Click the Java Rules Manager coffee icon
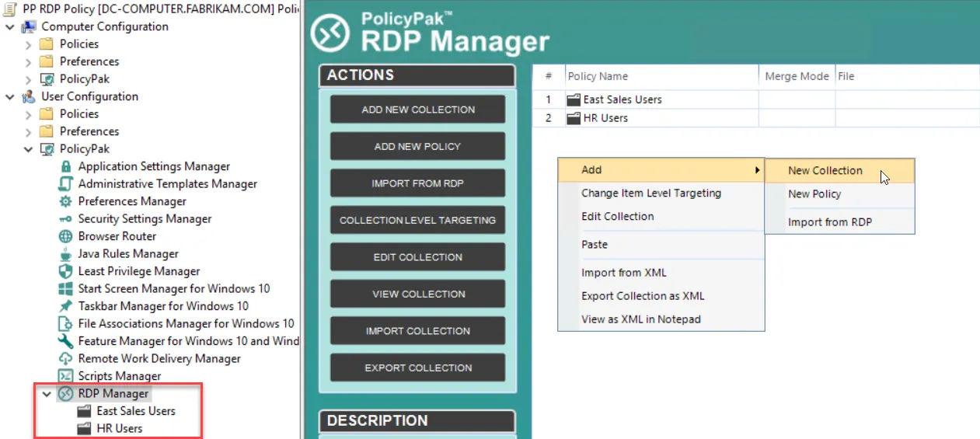Viewport: 980px width, 439px height. click(66, 254)
